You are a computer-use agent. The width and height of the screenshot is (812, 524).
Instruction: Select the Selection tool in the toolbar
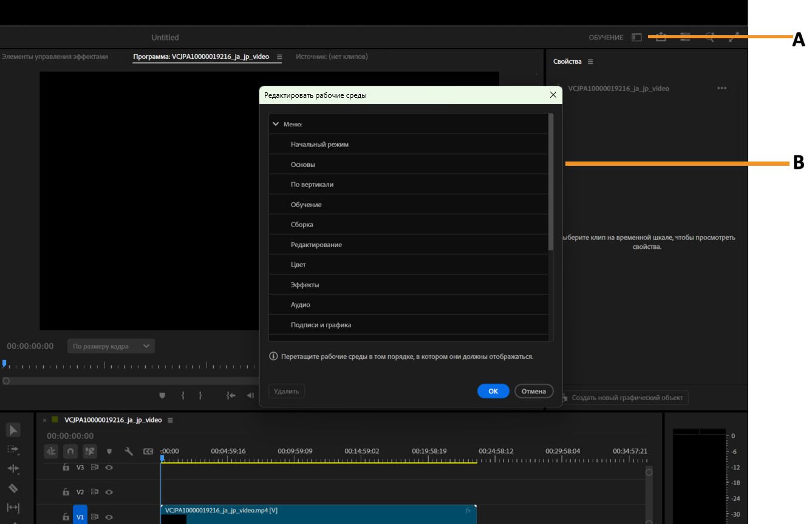pyautogui.click(x=13, y=429)
